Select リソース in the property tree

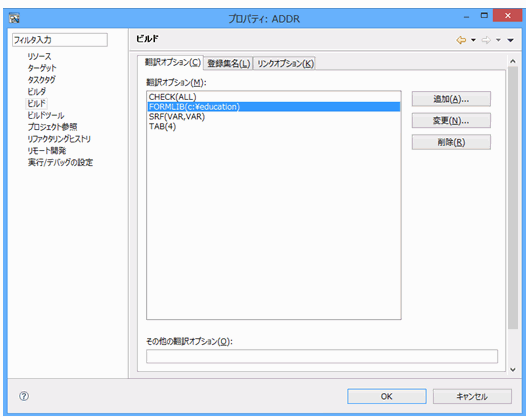pyautogui.click(x=39, y=56)
